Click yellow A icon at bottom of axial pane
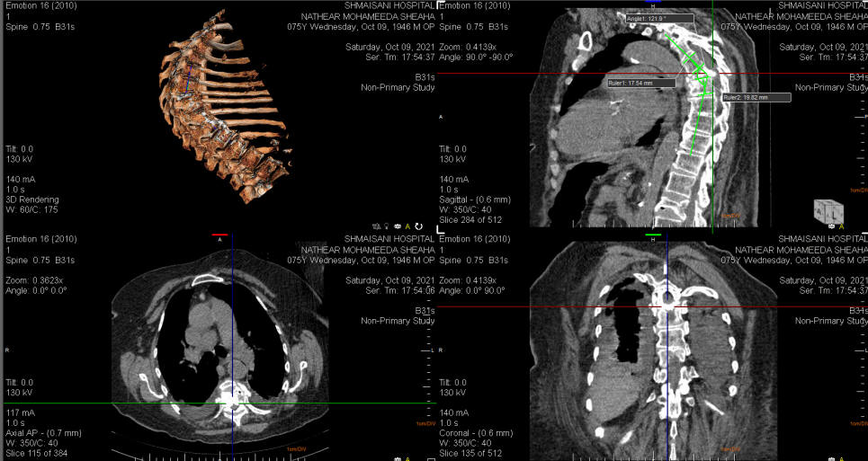868x461 pixels. click(407, 458)
